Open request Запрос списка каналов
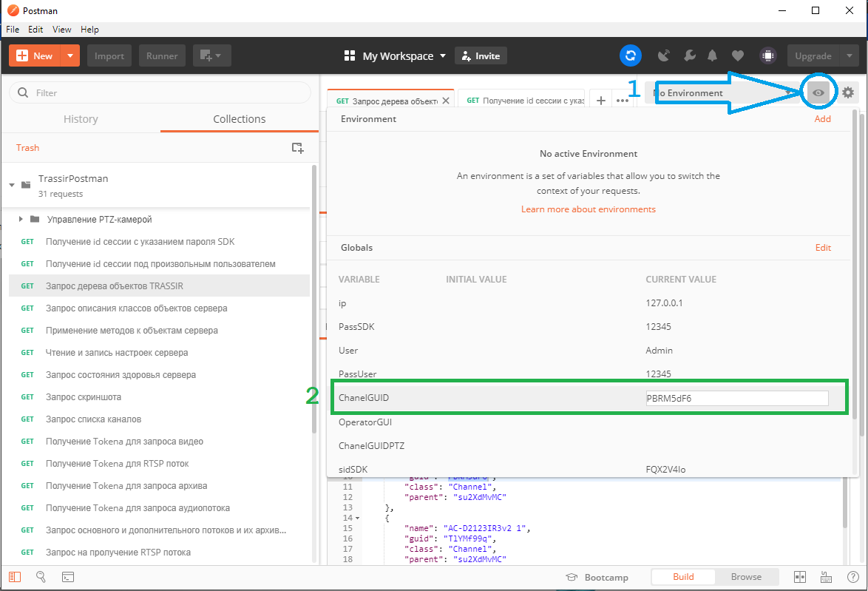 160,419
